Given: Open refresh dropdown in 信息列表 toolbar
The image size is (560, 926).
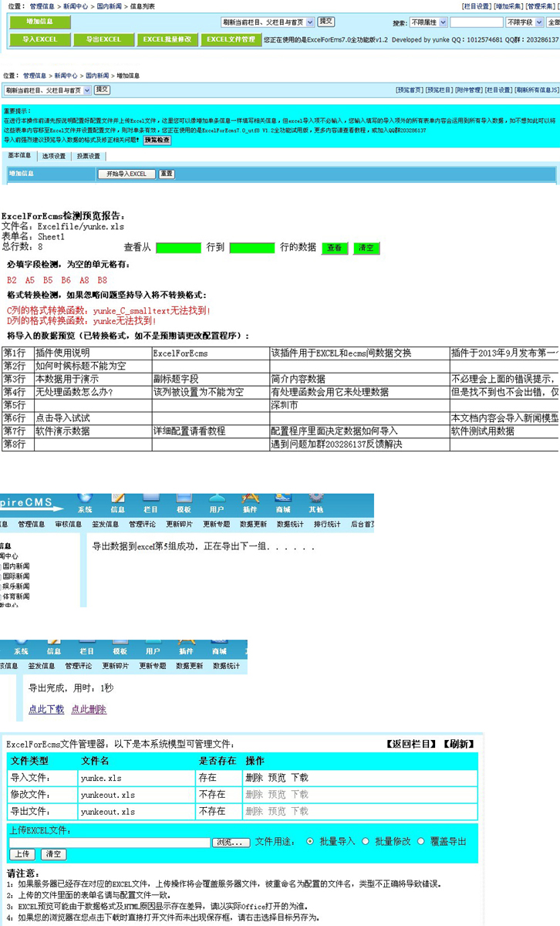Looking at the screenshot, I should coord(267,22).
